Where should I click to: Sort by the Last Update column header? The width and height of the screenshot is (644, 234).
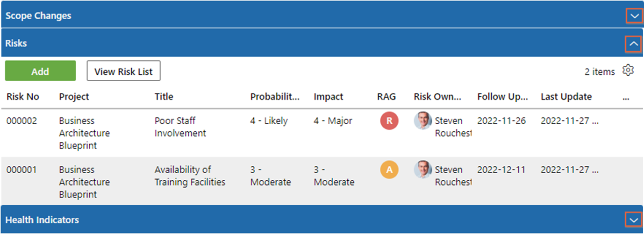[566, 97]
